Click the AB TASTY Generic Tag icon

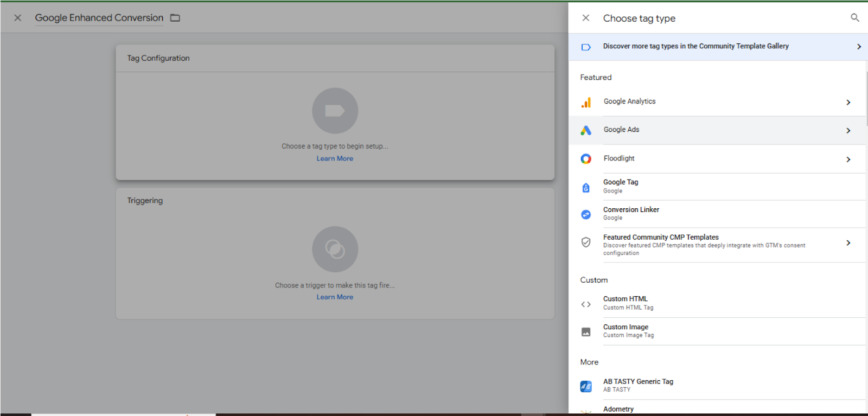coord(586,386)
